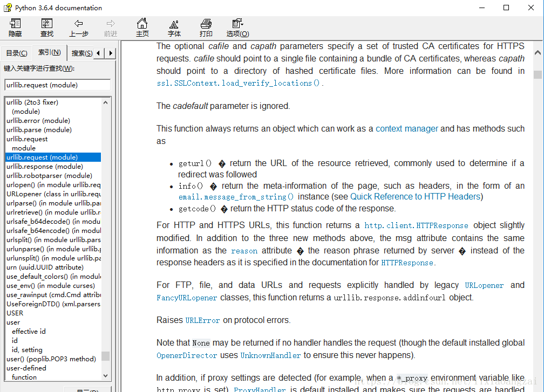Screen dimensions: 544x392
Task: Open the HTTPResponse documentation link
Action: click(x=407, y=263)
